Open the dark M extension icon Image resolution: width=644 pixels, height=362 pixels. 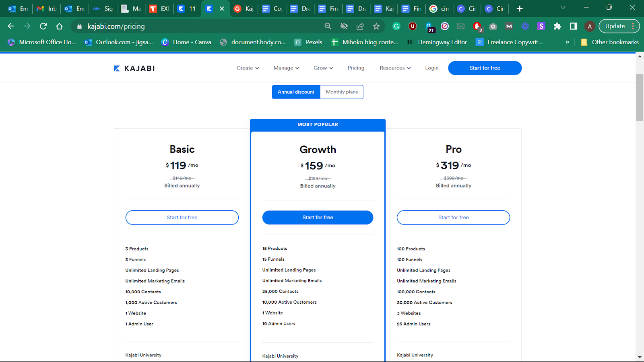coord(509,26)
